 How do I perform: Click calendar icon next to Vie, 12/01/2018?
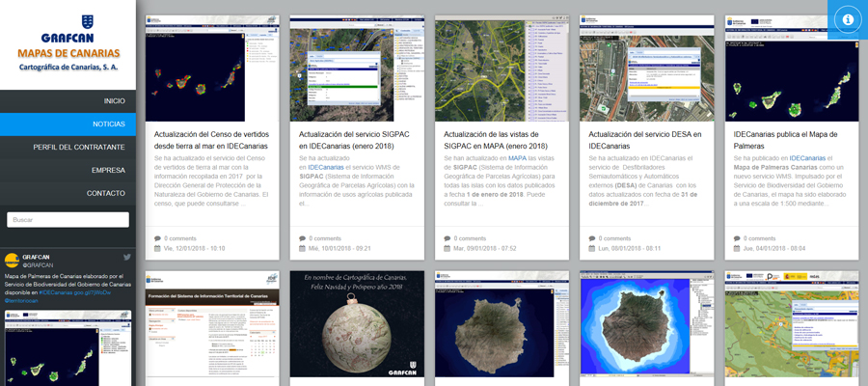coord(157,248)
